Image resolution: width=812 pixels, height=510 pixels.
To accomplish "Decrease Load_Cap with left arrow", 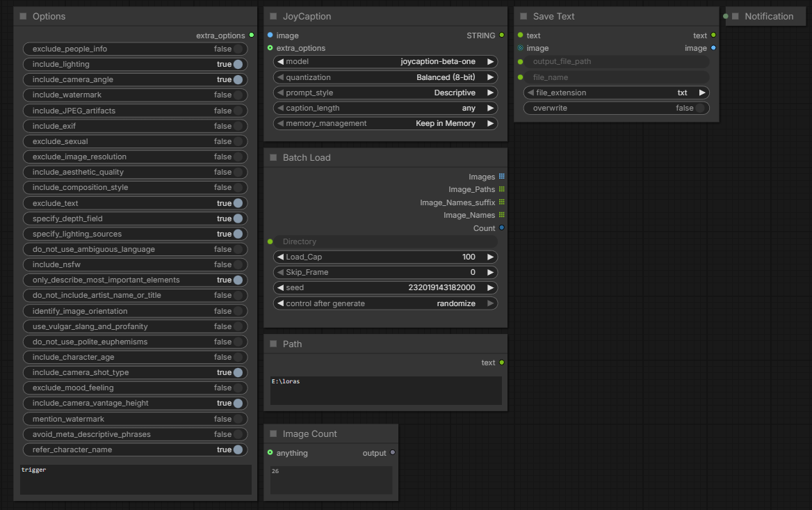I will tap(280, 257).
